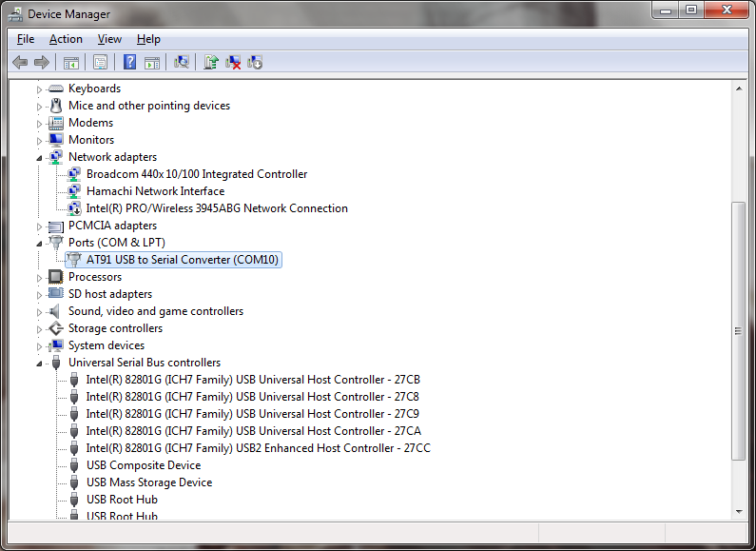Screen dimensions: 756x551
Task: Click the Processors chip icon
Action: [56, 277]
